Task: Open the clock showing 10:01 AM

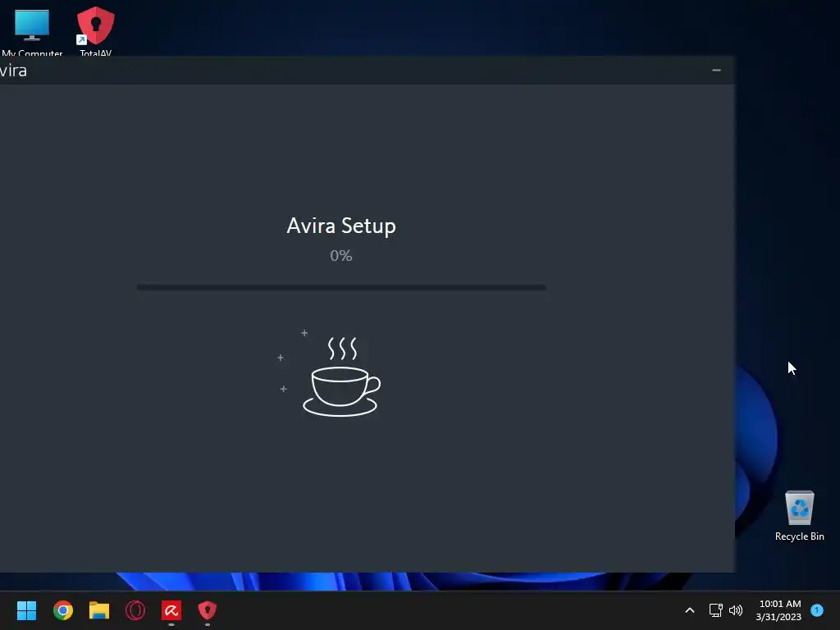Action: [x=778, y=610]
